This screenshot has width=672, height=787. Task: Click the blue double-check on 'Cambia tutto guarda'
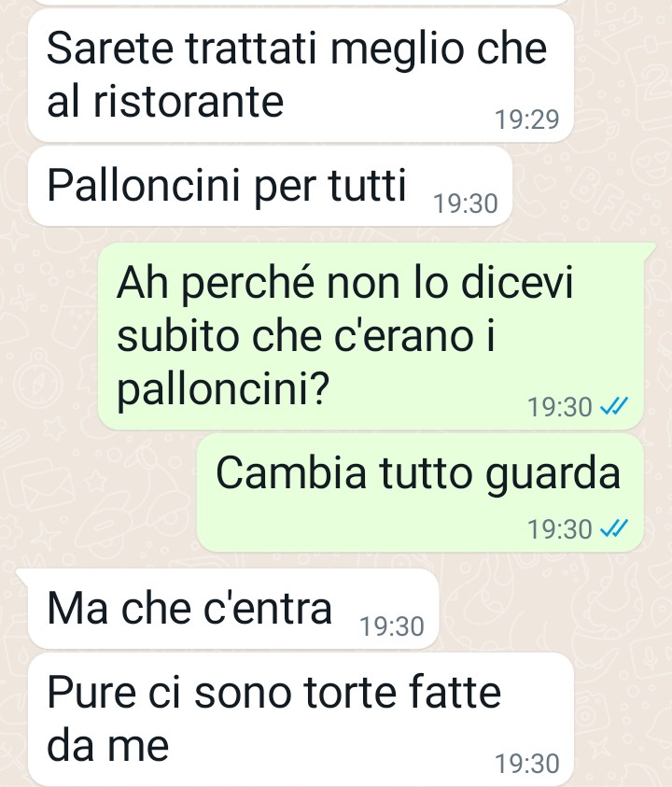coord(614,528)
